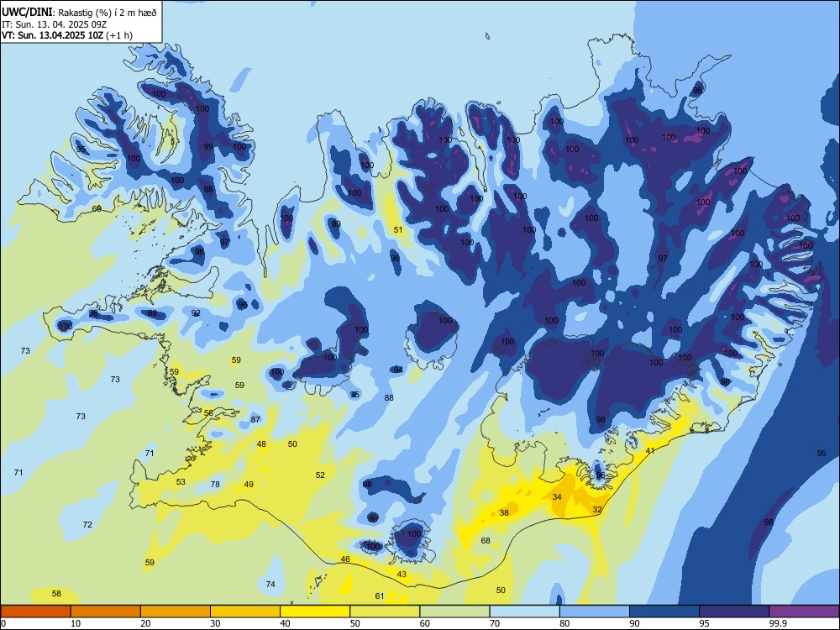This screenshot has width=840, height=630.
Task: Click the 10–20 orange legend swatch
Action: (106, 612)
